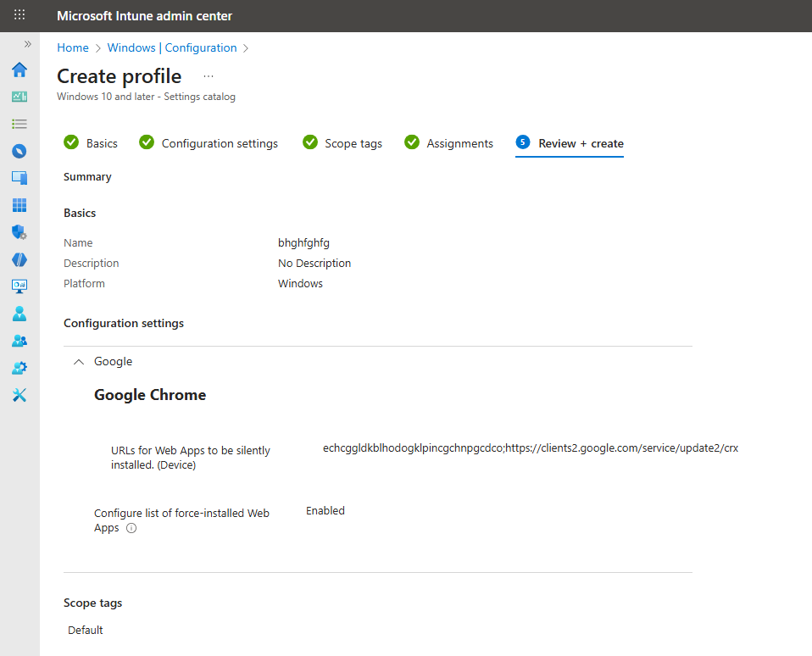Click the Home breadcrumb link

(x=73, y=47)
